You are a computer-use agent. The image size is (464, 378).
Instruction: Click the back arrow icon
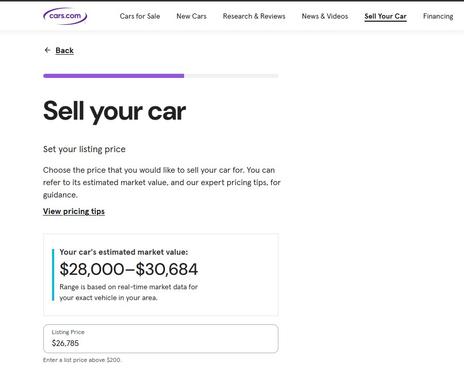(x=47, y=50)
